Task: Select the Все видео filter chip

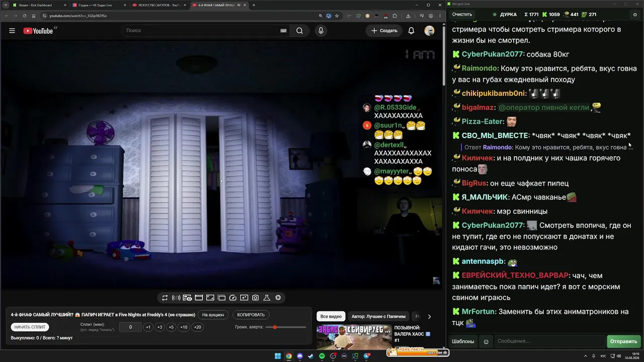Action: coord(331,317)
